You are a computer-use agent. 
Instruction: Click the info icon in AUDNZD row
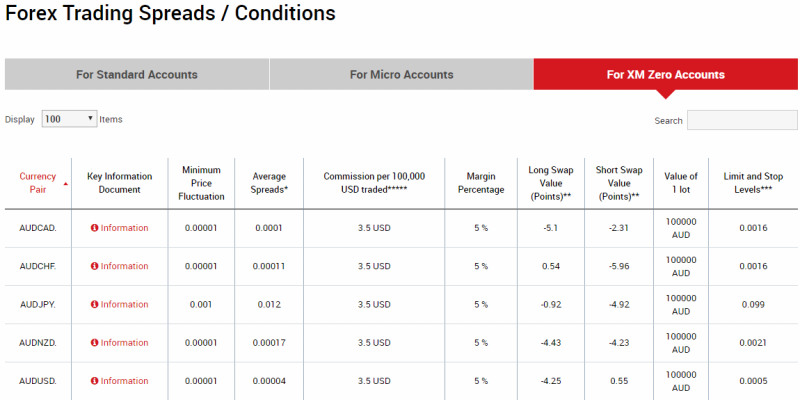(94, 343)
